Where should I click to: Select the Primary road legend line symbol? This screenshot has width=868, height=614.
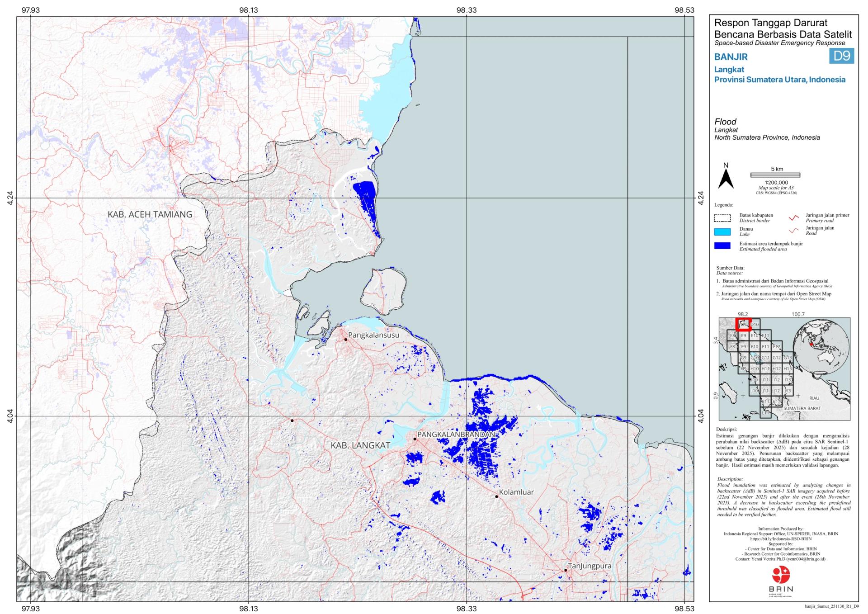pyautogui.click(x=793, y=218)
